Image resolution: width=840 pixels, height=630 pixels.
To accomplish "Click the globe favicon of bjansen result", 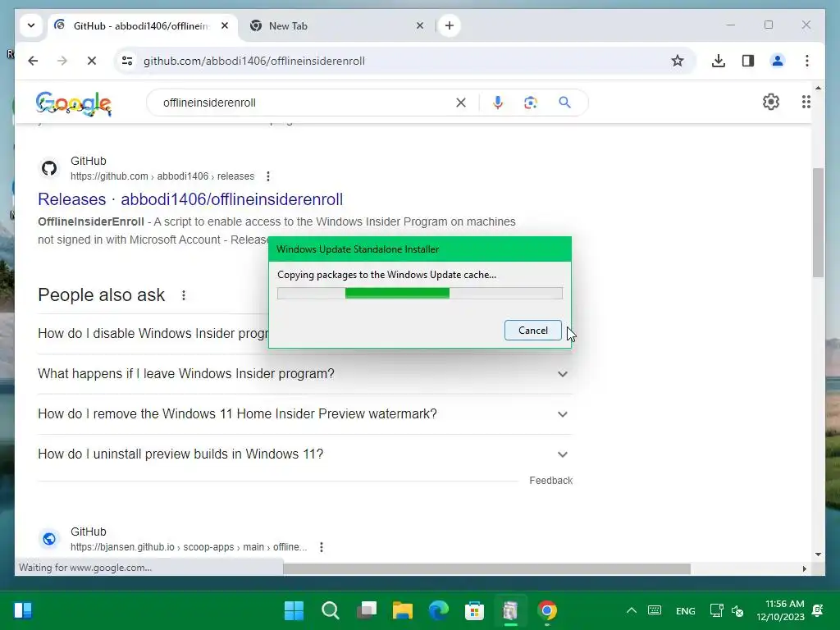I will point(49,538).
